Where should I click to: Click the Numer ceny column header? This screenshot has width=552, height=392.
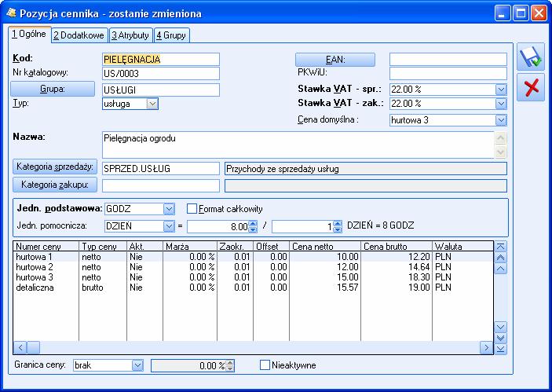point(46,246)
